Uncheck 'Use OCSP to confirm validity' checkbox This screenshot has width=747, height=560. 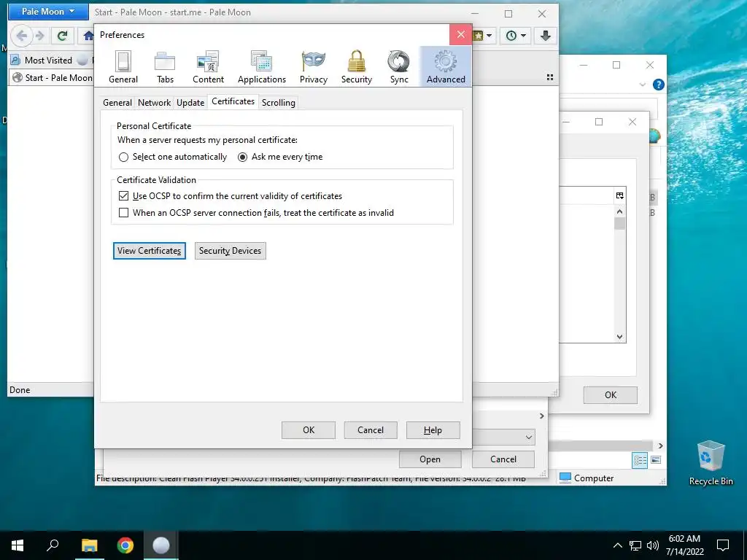(123, 195)
